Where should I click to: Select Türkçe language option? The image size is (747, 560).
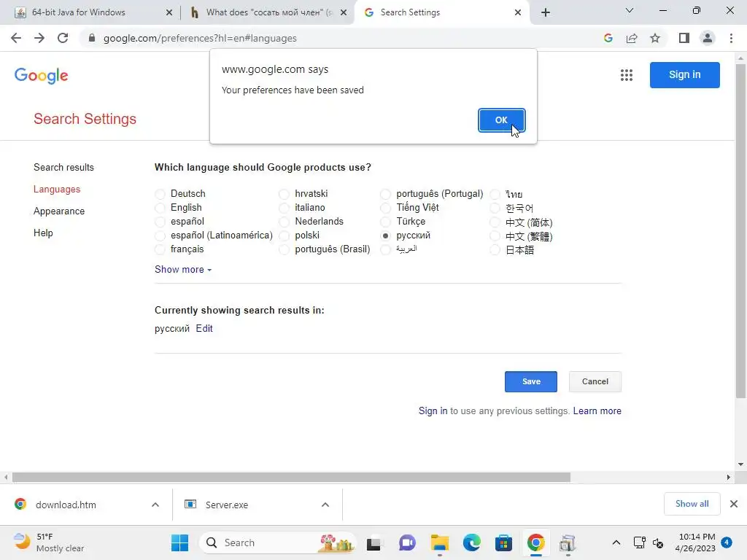click(x=385, y=222)
